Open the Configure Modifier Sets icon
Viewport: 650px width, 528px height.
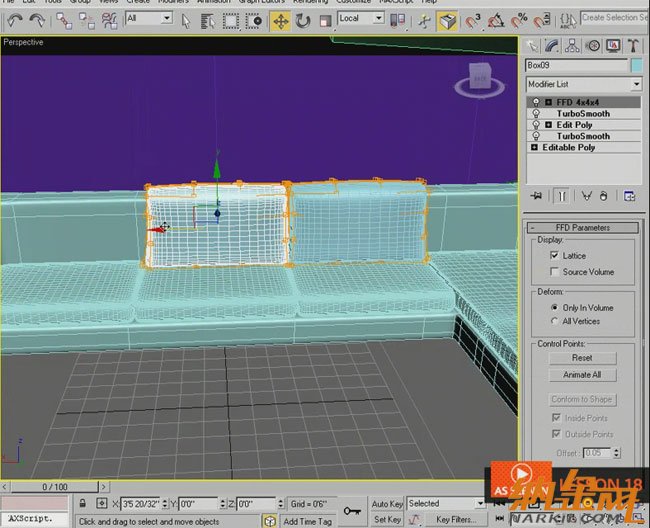[629, 196]
